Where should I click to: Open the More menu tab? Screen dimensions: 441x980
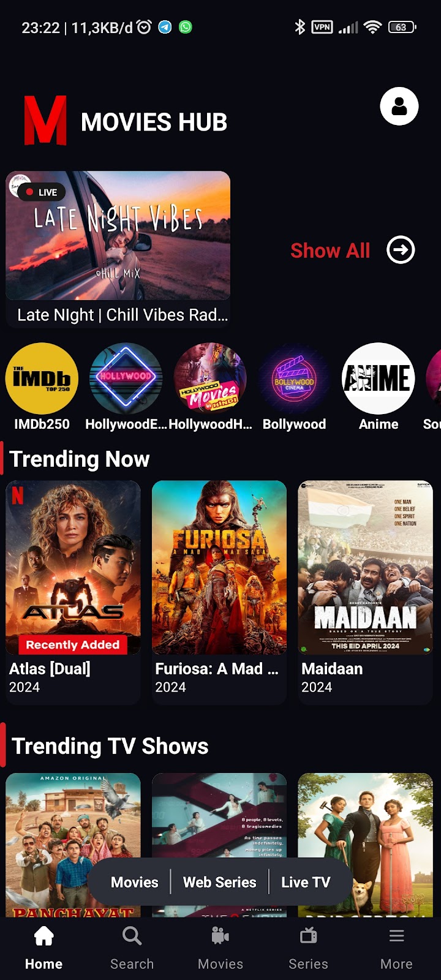(396, 948)
